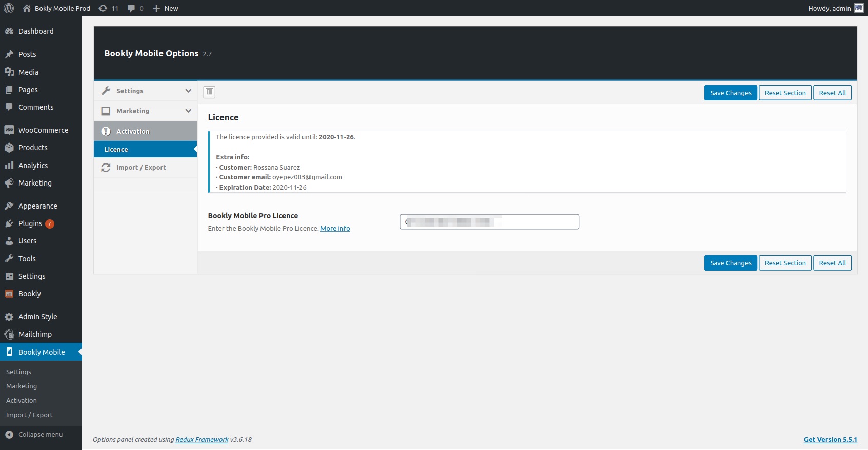Click the Collapse menu arrow icon

[9, 435]
